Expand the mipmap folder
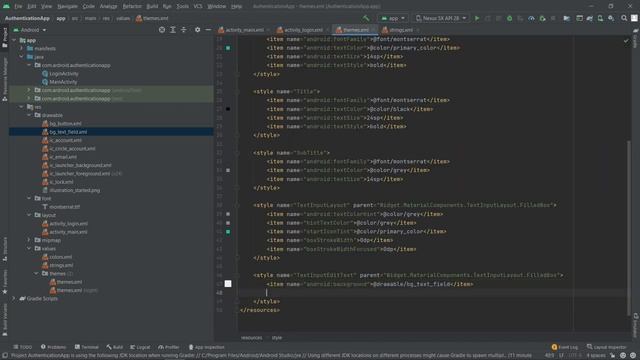 pos(29,240)
